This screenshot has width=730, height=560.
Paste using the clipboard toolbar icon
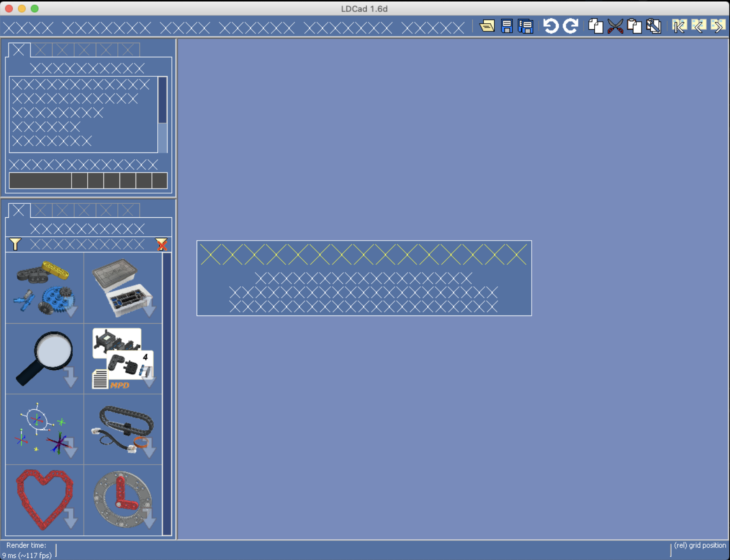point(634,26)
